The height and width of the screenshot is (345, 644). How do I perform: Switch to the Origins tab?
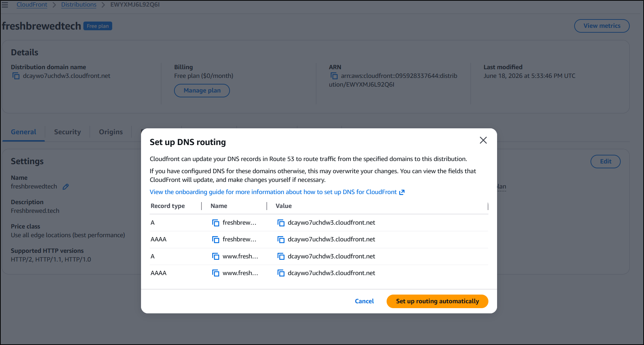click(111, 132)
